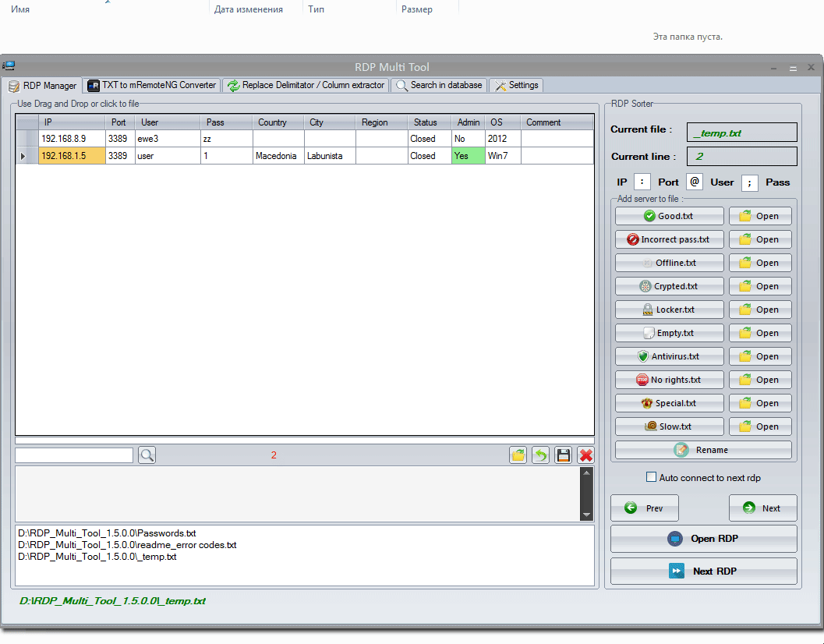Switch to TXT to mRemoteNG Converter tab
Screen dimensions: 824x644
tap(152, 85)
